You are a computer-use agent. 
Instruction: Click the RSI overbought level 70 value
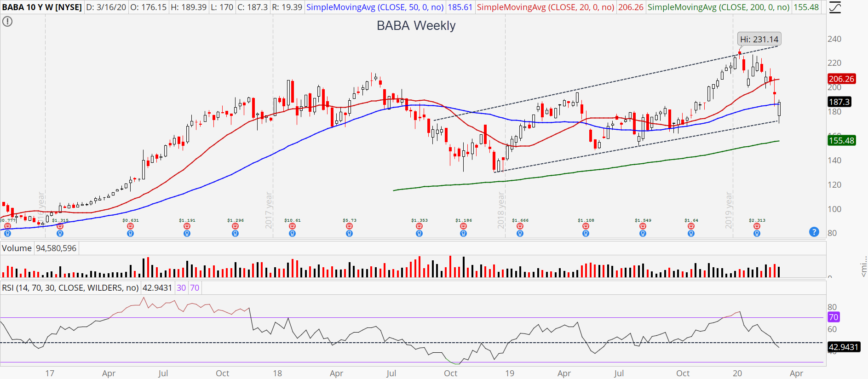click(x=195, y=288)
